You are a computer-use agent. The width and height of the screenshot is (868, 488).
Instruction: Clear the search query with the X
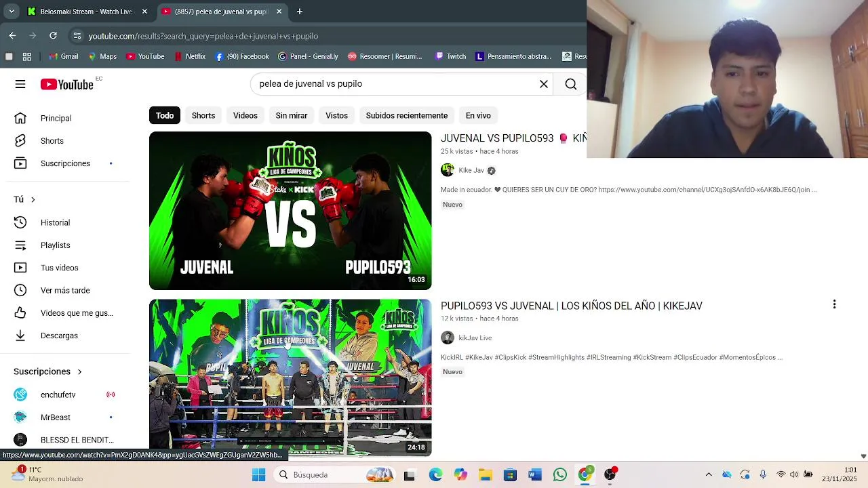click(544, 84)
